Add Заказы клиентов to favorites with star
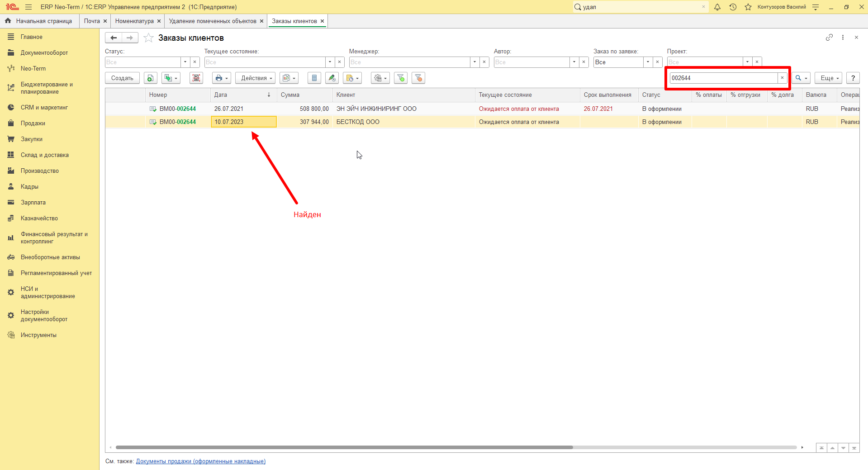Viewport: 868px width, 470px height. click(x=148, y=38)
